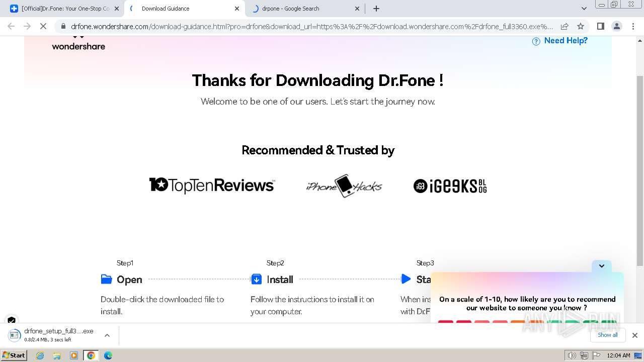Open the Chrome three-dot menu

pyautogui.click(x=633, y=26)
